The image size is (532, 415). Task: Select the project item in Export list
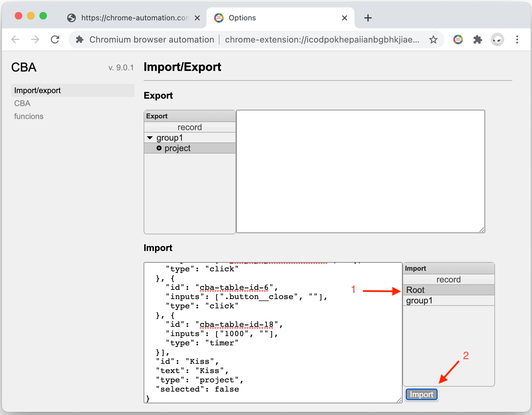pyautogui.click(x=190, y=148)
